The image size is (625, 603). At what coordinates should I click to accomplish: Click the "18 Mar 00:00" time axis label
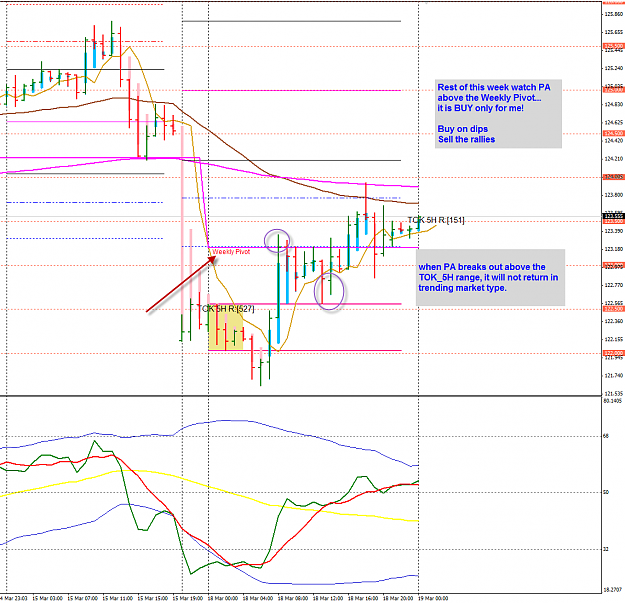pos(223,598)
